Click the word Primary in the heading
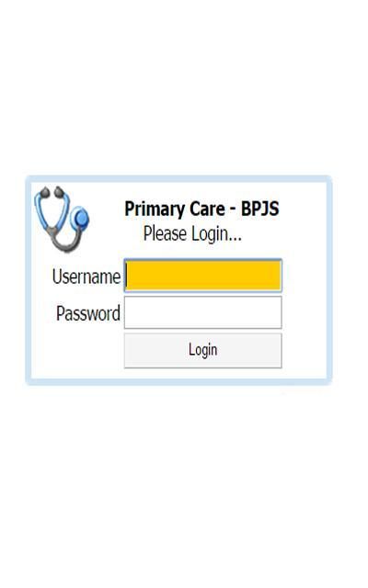Screen dimensions: 368x588 (155, 209)
